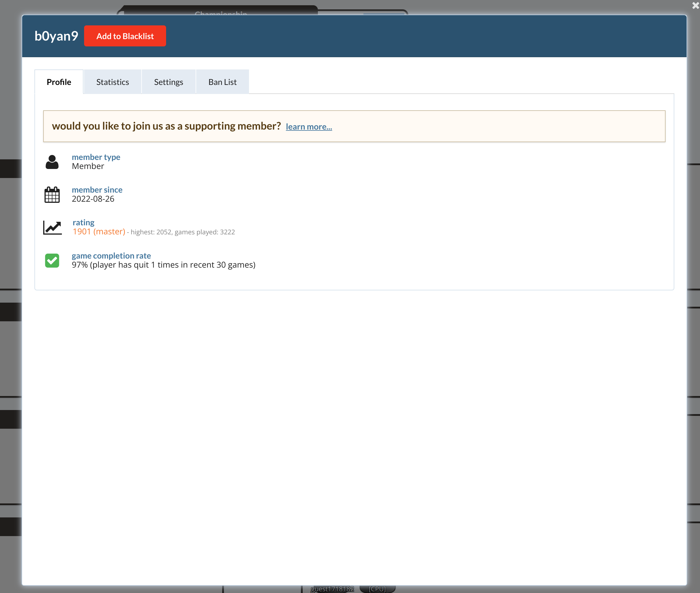Switch to the Statistics tab

click(x=112, y=82)
